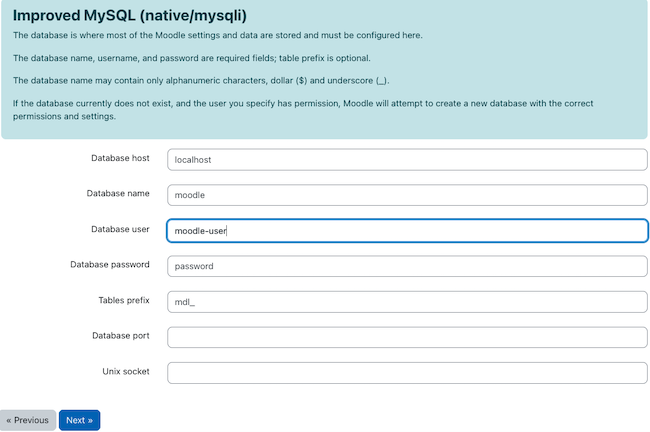This screenshot has height=432, width=650.
Task: Click the "Database port" label
Action: 121,336
